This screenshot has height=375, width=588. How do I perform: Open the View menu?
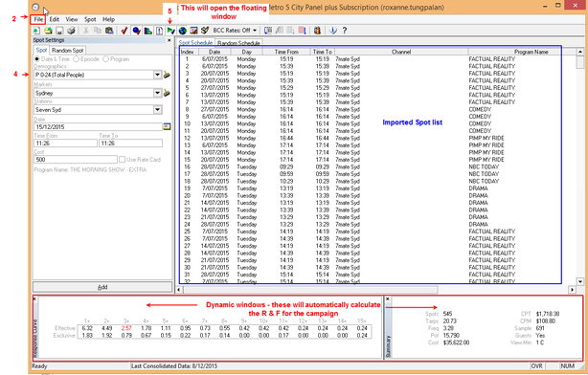click(x=72, y=19)
